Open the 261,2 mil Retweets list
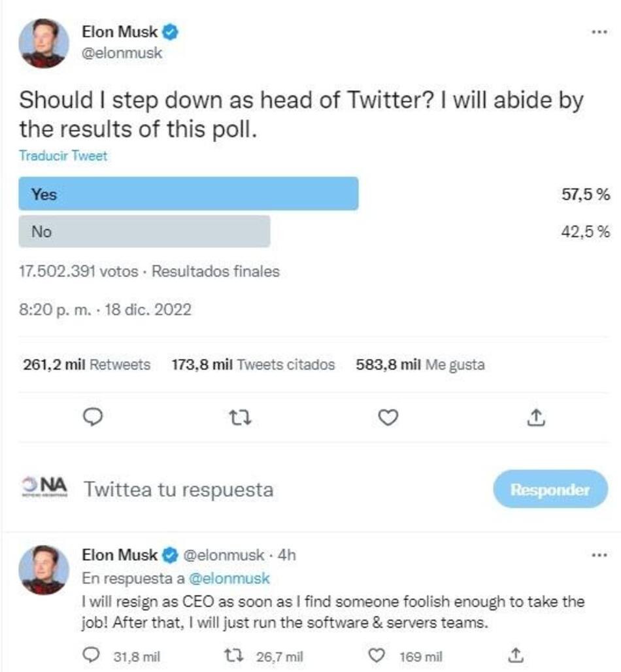 [x=86, y=365]
